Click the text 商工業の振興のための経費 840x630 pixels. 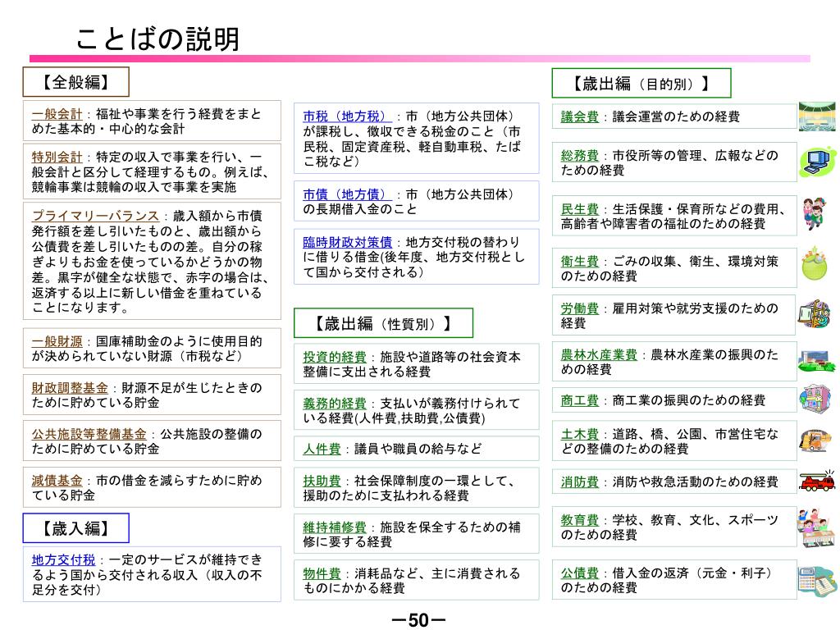(x=689, y=400)
